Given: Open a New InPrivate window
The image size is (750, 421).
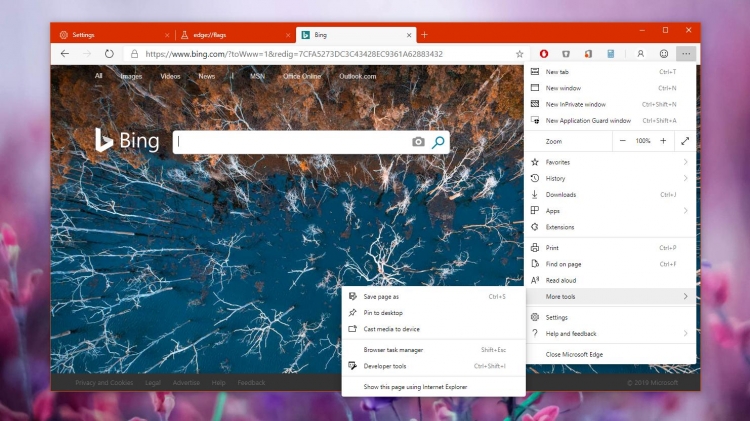Looking at the screenshot, I should pyautogui.click(x=610, y=104).
